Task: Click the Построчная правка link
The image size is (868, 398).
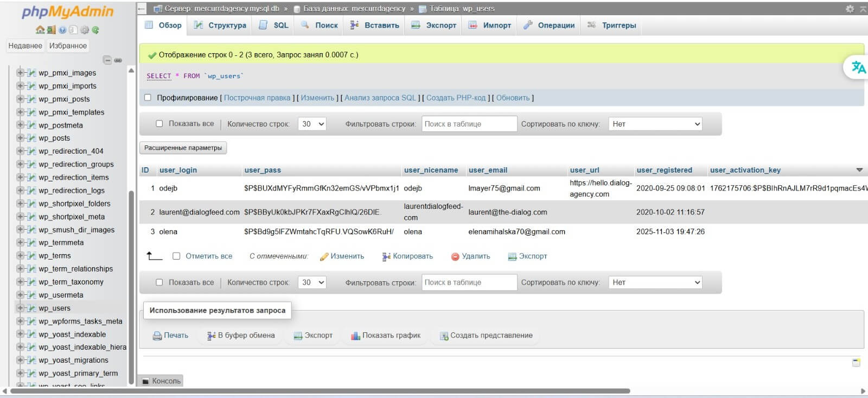Action: pyautogui.click(x=257, y=98)
